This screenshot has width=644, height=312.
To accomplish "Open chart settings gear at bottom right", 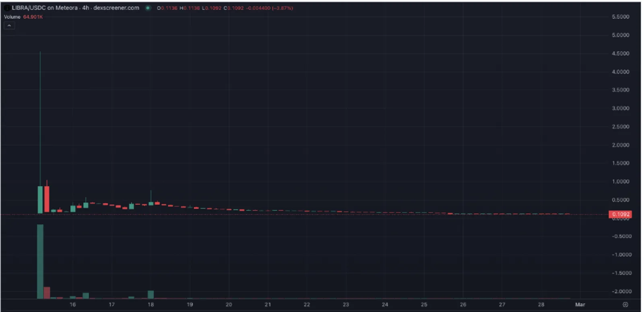I will 625,304.
